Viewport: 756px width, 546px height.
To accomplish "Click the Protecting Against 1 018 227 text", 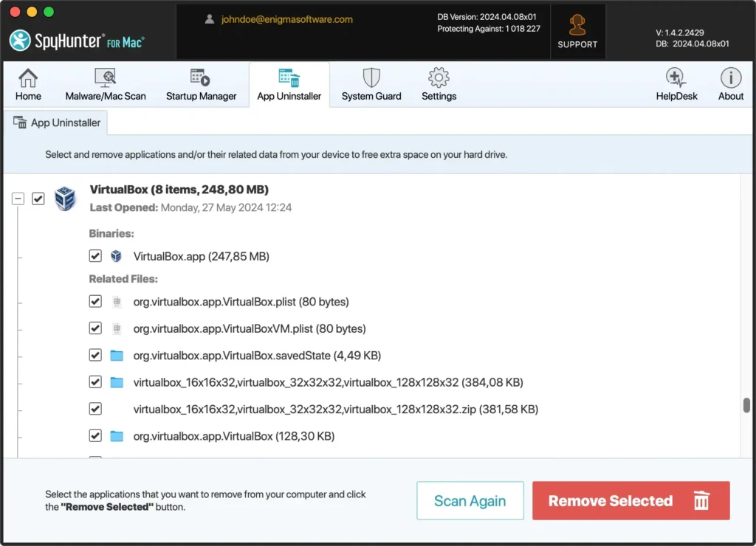I will 489,29.
